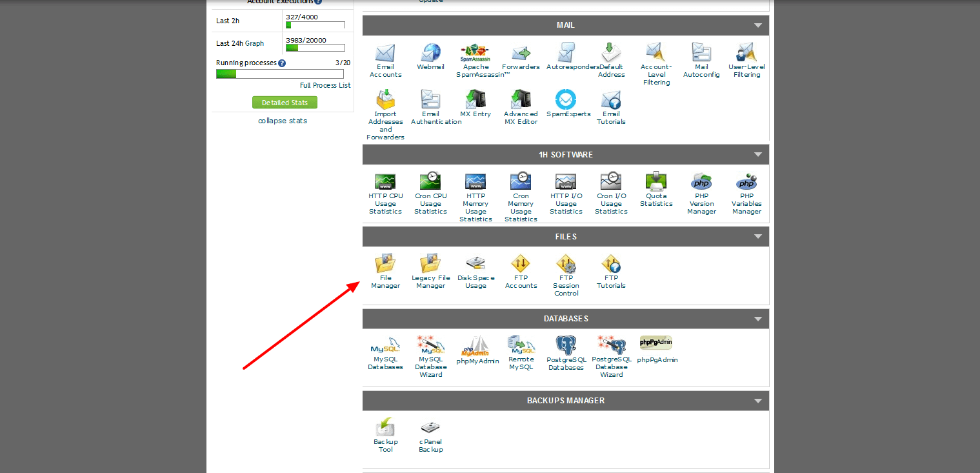
Task: Collapse the DATABASES section
Action: tap(757, 318)
